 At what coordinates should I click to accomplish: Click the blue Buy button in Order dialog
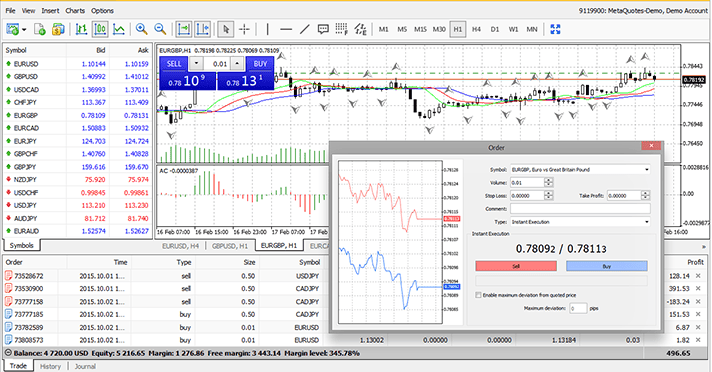[x=607, y=266]
